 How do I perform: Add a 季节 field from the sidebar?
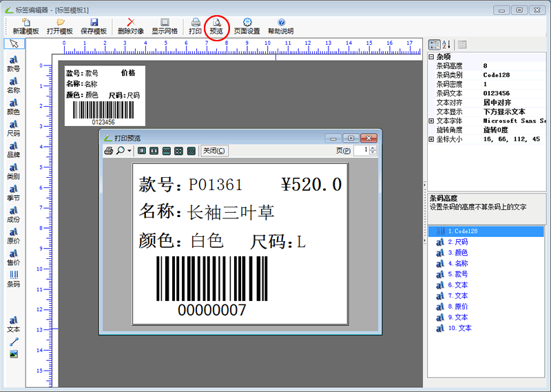(13, 194)
